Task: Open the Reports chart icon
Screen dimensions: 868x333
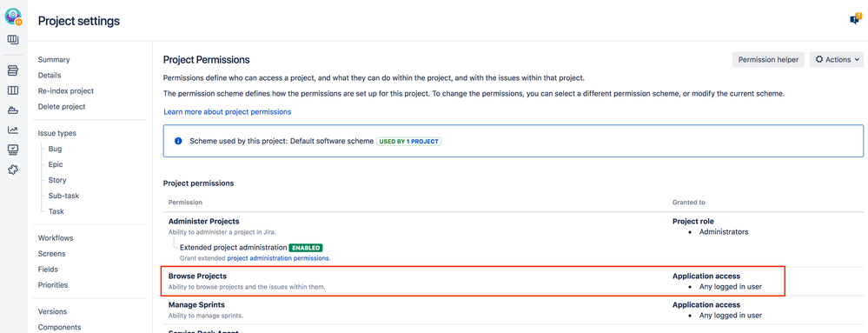Action: click(x=13, y=130)
